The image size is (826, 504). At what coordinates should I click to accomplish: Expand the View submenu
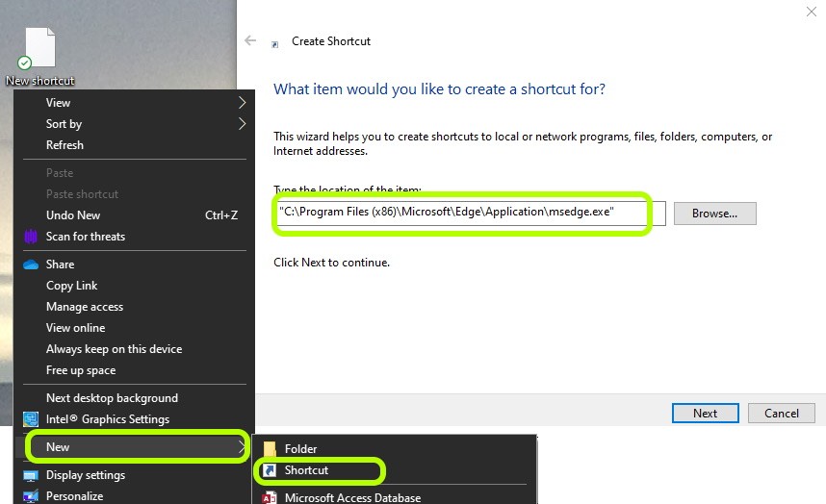243,103
